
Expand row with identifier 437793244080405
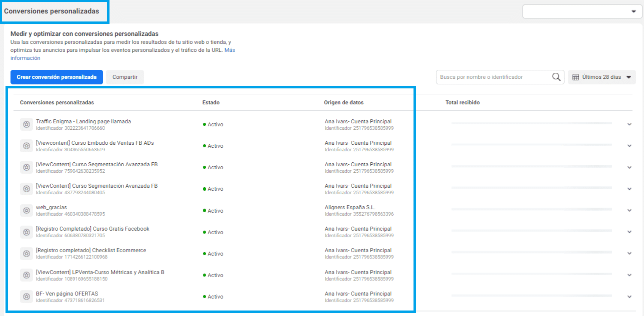coord(629,189)
